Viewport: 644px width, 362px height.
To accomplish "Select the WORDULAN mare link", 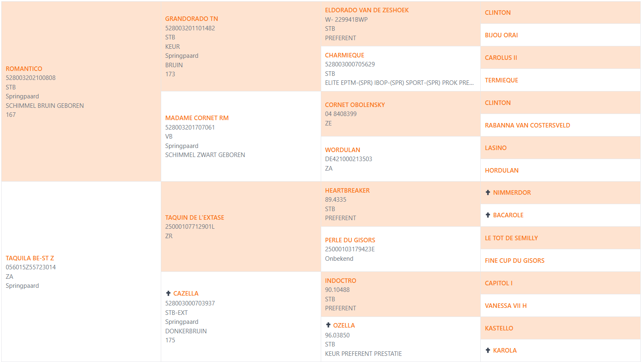I will click(x=343, y=150).
